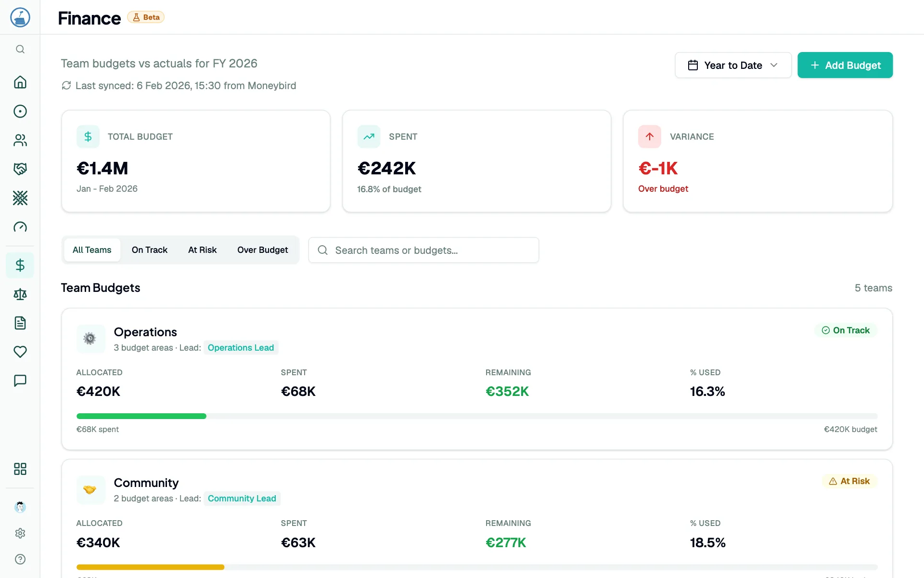Image resolution: width=924 pixels, height=578 pixels.
Task: Open help via question mark icon
Action: (20, 559)
